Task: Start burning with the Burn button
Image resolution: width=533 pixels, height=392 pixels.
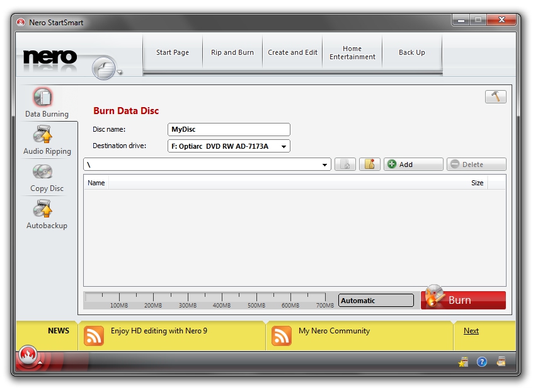Action: (463, 300)
